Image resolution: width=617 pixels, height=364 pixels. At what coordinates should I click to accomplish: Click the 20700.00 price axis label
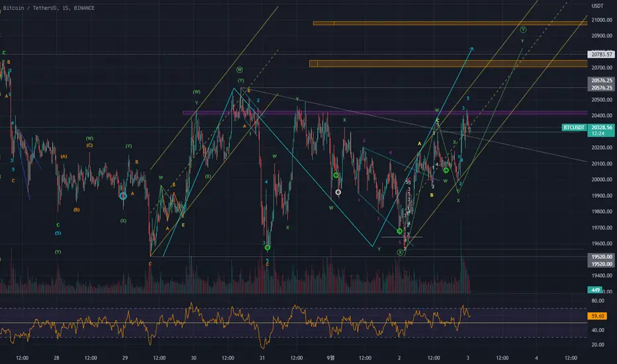pyautogui.click(x=602, y=68)
